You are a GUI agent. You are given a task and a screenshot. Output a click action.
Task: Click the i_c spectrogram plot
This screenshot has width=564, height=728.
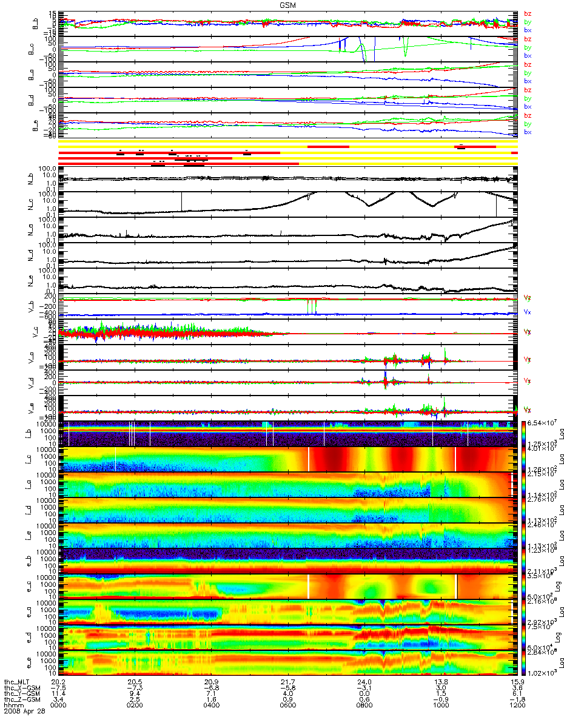click(x=287, y=459)
